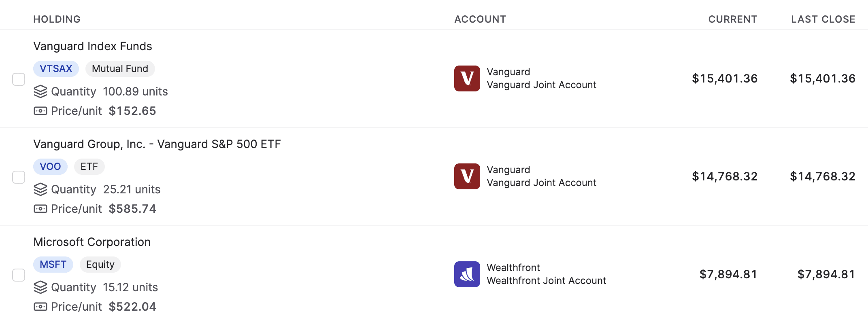Click the HOLDING column header
Viewport: 868px width, 322px height.
coord(57,19)
